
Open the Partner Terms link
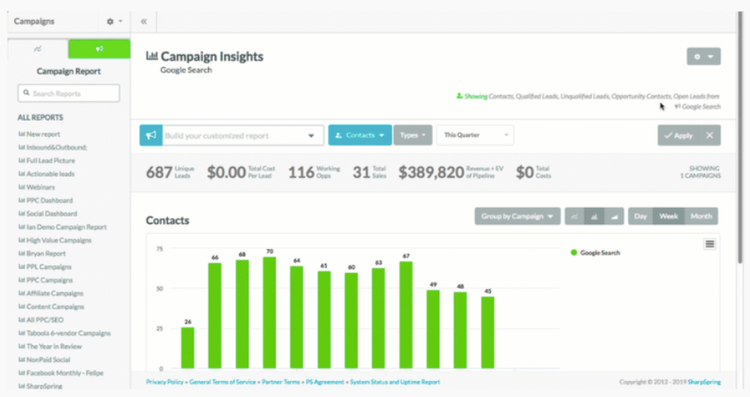tap(281, 382)
